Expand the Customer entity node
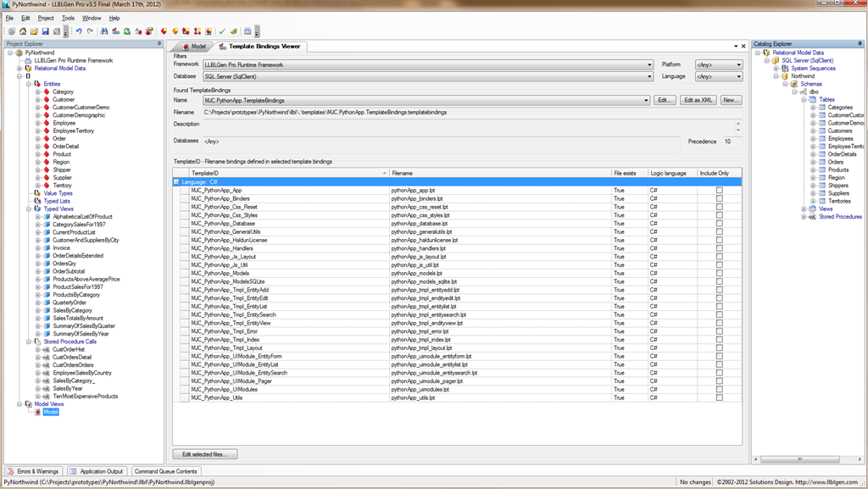The image size is (868, 489). tap(37, 100)
